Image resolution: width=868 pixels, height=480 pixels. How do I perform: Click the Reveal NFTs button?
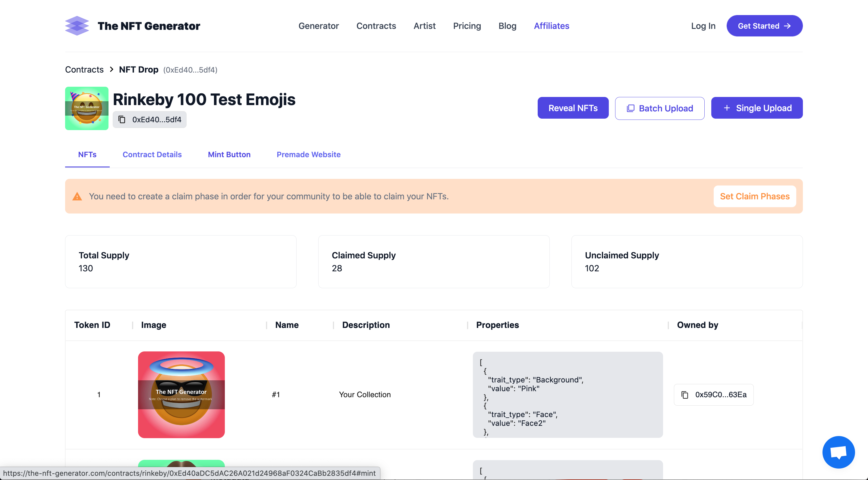[x=573, y=108]
